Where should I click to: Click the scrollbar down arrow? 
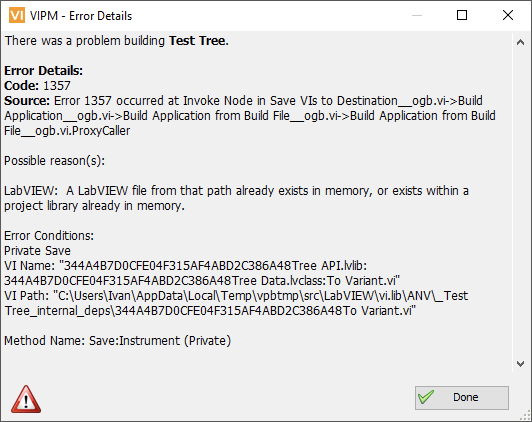520,364
